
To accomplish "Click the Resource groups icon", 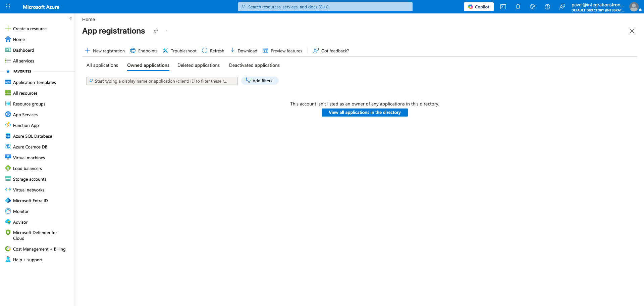I will 8,104.
